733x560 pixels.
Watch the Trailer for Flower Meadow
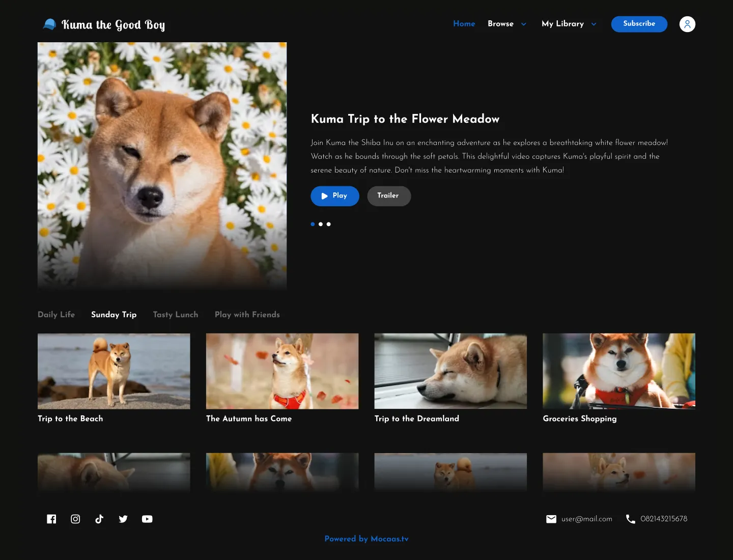coord(389,196)
